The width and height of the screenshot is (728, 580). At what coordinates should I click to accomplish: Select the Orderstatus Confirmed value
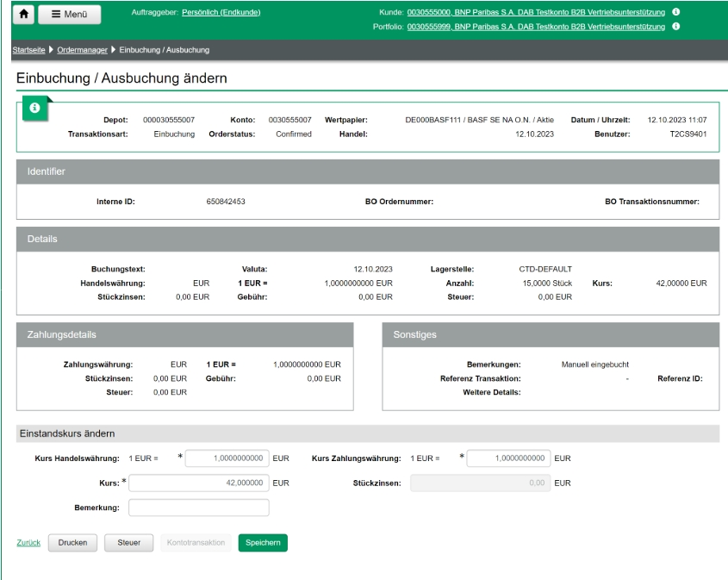pos(294,134)
